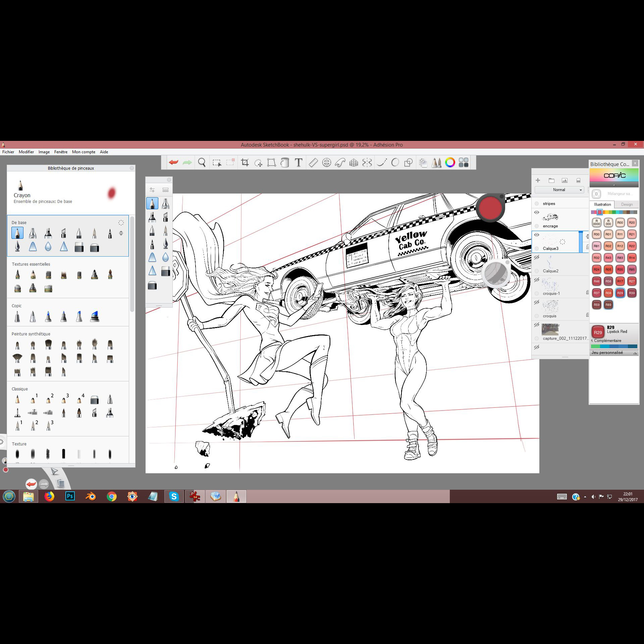
Task: Hide the encrage layer
Action: click(x=537, y=212)
